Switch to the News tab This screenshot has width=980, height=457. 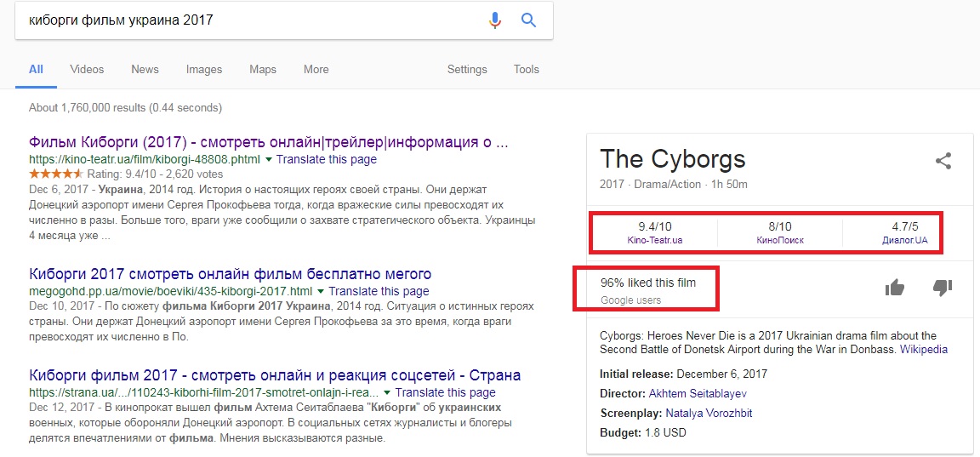click(145, 70)
